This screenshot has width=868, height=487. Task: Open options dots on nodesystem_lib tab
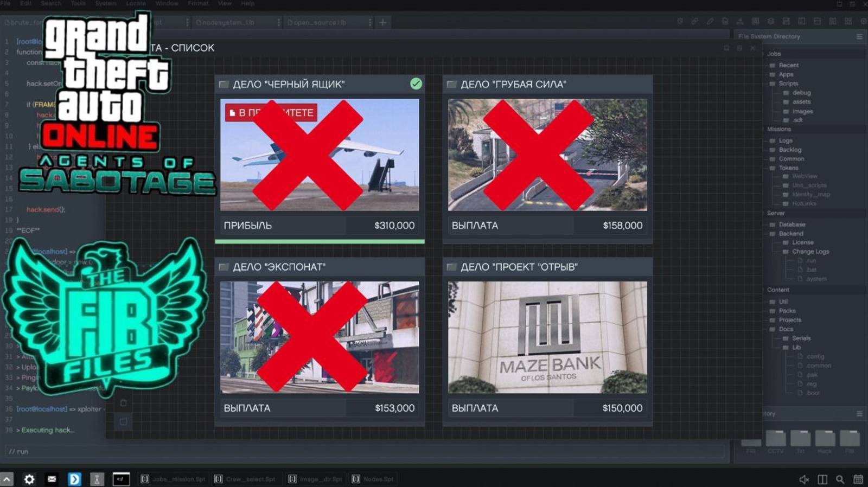(x=279, y=22)
